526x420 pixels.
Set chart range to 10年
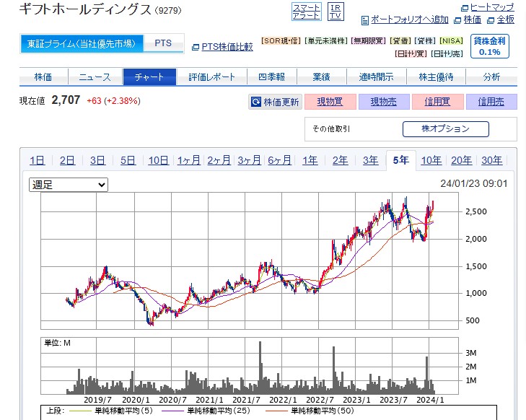[x=431, y=160]
